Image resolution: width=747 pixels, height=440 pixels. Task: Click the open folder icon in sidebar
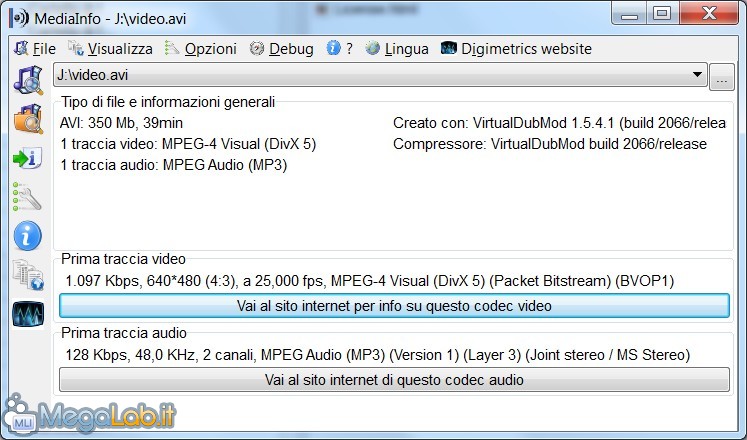28,119
